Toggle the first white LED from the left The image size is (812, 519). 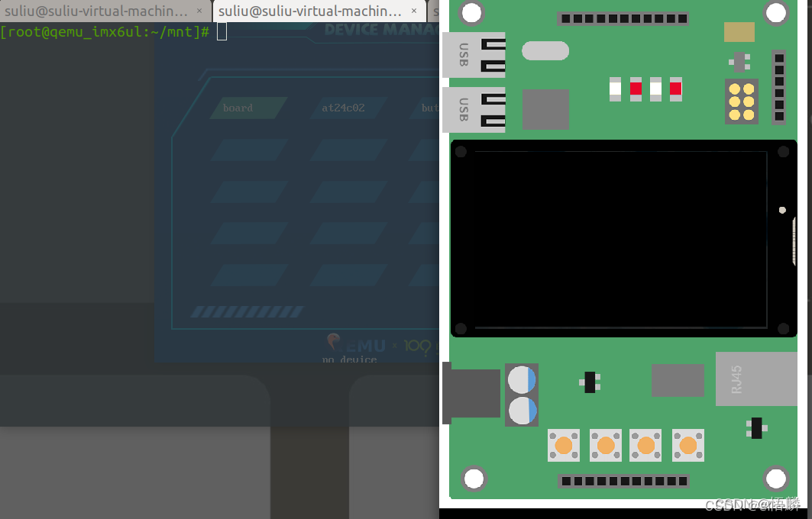click(x=615, y=89)
